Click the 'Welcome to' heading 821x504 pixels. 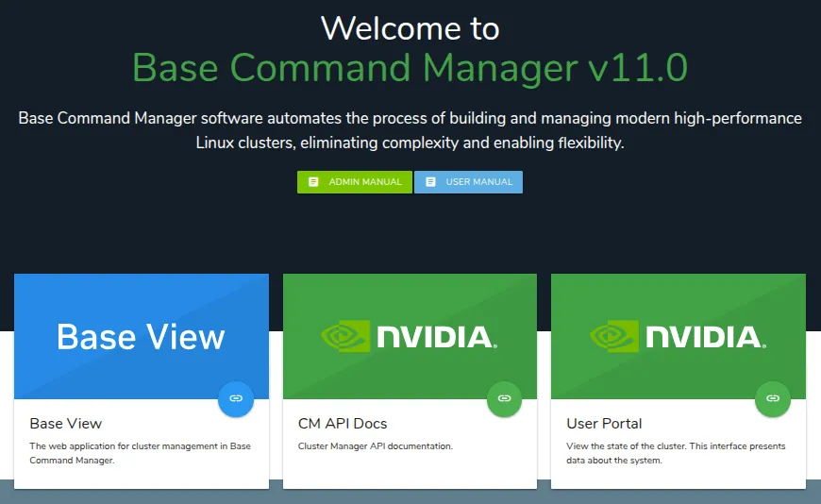click(410, 27)
